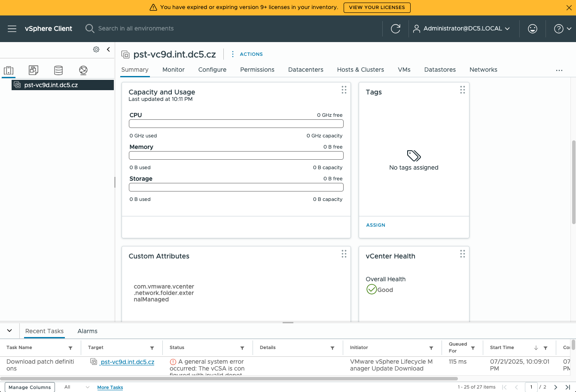The width and height of the screenshot is (576, 392).
Task: Switch to Hosts and Clusters inventory view
Action: (9, 70)
